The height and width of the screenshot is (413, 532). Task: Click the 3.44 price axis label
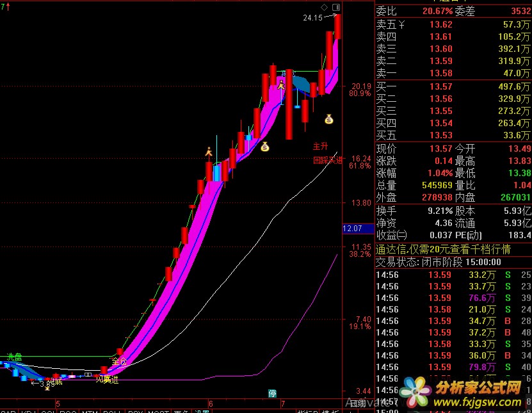tap(364, 391)
